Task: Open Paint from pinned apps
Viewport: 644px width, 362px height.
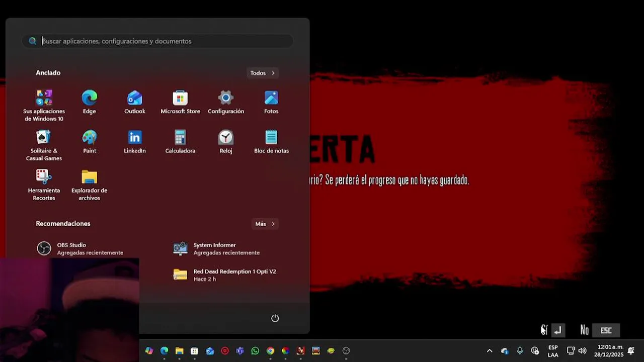Action: coord(90,142)
